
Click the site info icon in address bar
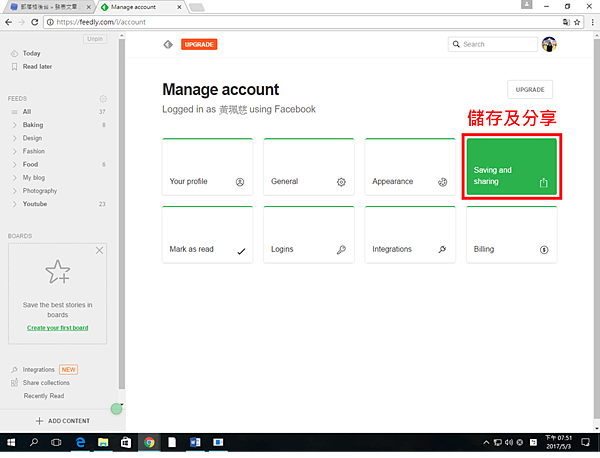(x=50, y=22)
